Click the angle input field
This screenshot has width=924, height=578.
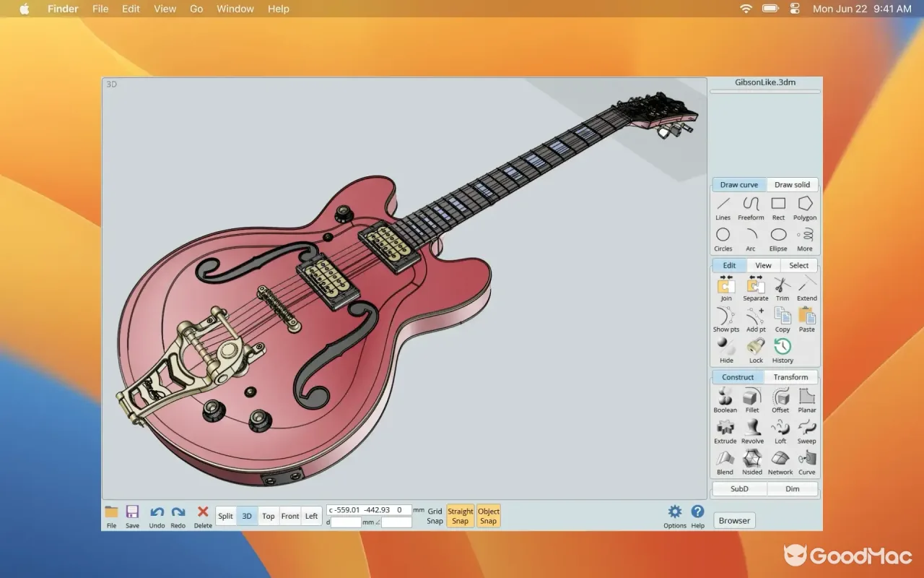pos(396,522)
